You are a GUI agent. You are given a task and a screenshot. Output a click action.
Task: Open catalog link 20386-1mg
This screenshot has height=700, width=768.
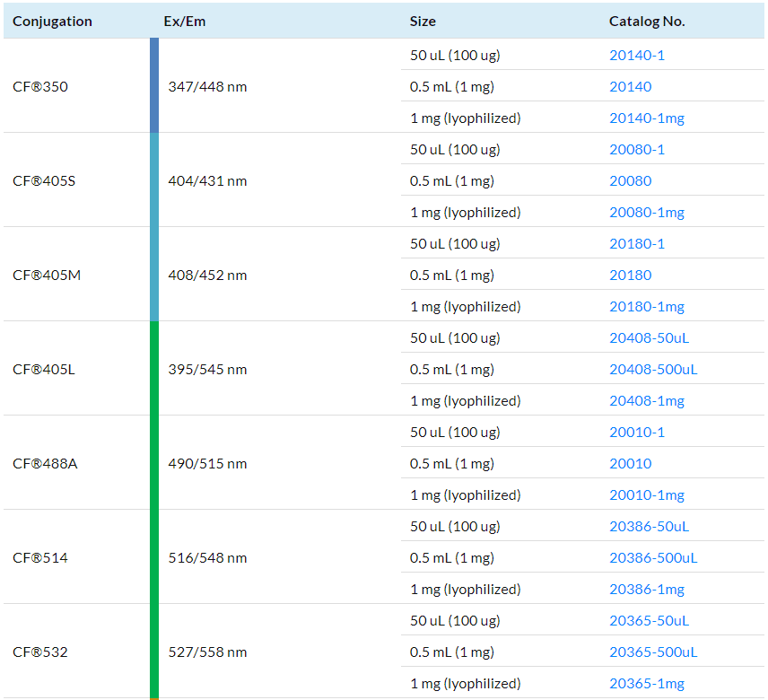tap(647, 590)
